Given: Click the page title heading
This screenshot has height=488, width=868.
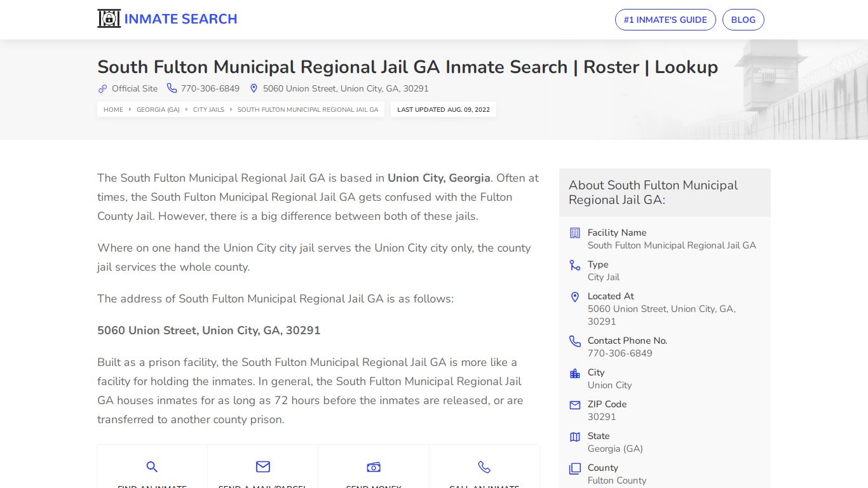Looking at the screenshot, I should click(407, 67).
